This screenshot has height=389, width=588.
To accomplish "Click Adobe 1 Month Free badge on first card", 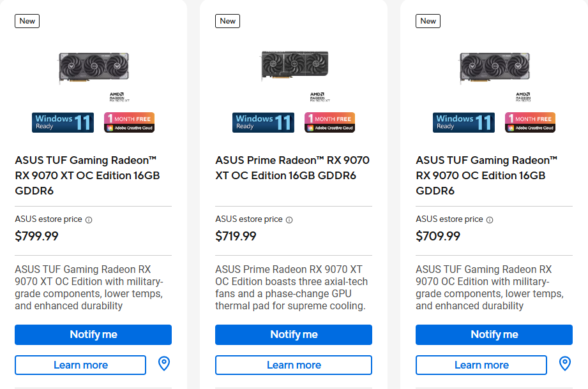I will pos(129,122).
